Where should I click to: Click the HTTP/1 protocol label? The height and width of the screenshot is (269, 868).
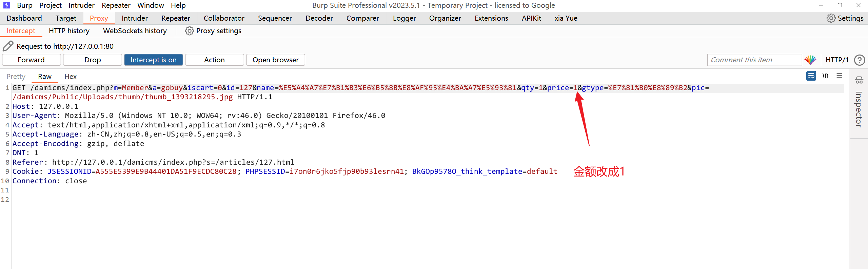pos(837,60)
